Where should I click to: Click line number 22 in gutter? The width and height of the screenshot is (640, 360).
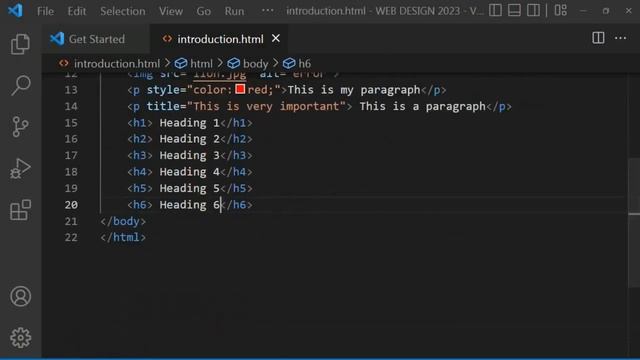[71, 238]
